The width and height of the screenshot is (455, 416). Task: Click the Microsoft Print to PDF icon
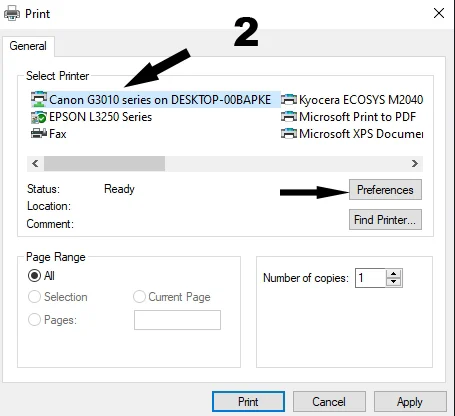(x=289, y=117)
